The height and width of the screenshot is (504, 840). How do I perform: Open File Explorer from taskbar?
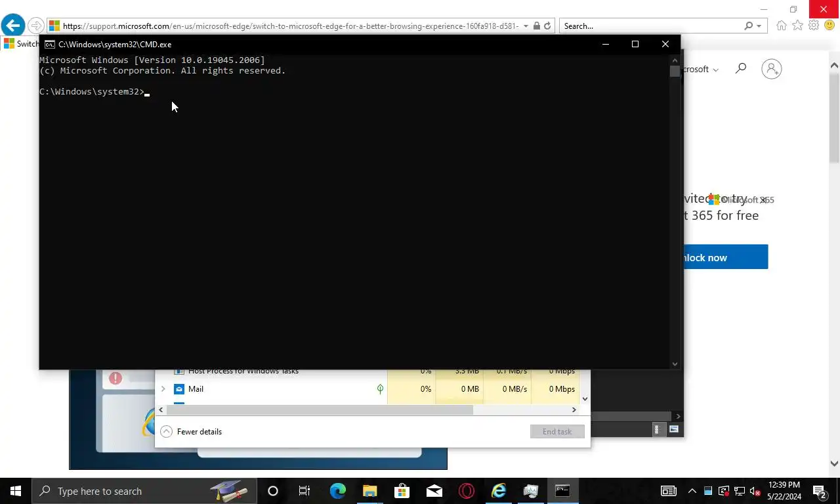point(369,491)
